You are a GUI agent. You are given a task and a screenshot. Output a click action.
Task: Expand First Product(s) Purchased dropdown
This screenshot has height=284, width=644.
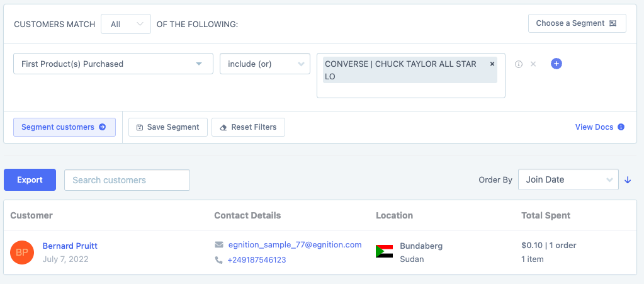click(x=113, y=64)
